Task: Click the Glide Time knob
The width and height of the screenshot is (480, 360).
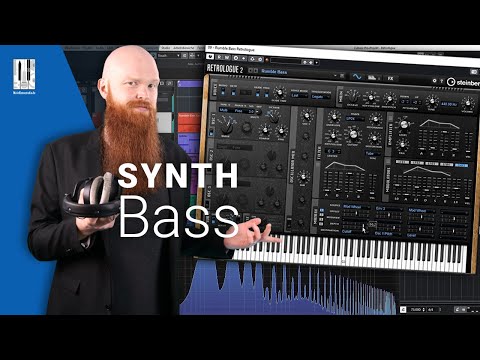Action: [279, 92]
